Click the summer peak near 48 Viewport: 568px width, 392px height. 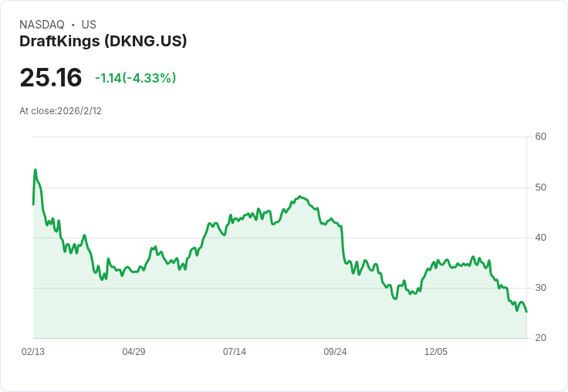point(300,197)
